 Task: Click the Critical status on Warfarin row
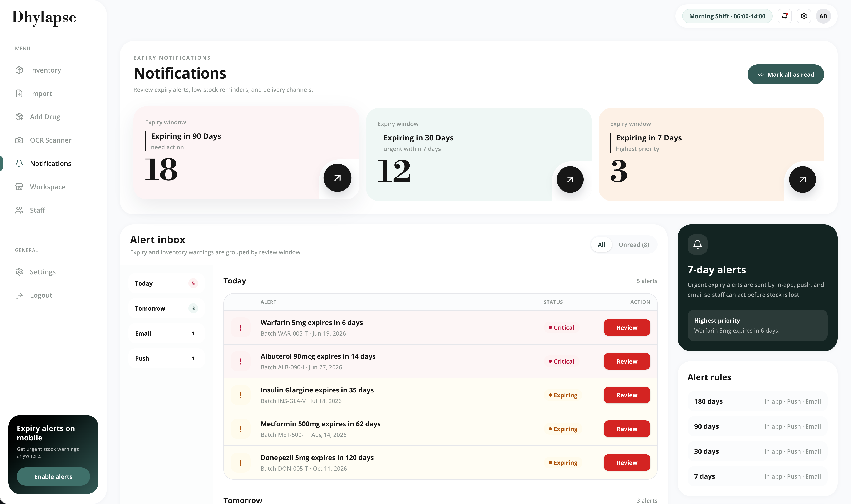pos(561,327)
